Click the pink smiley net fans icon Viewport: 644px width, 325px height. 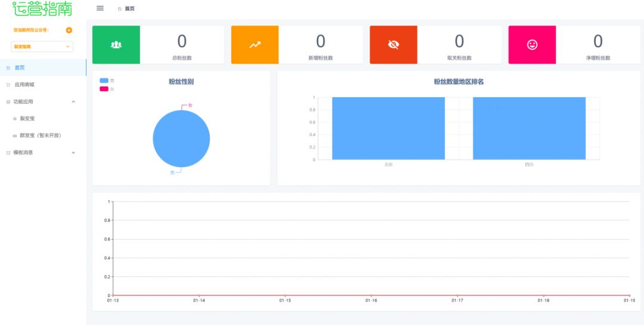coord(532,45)
